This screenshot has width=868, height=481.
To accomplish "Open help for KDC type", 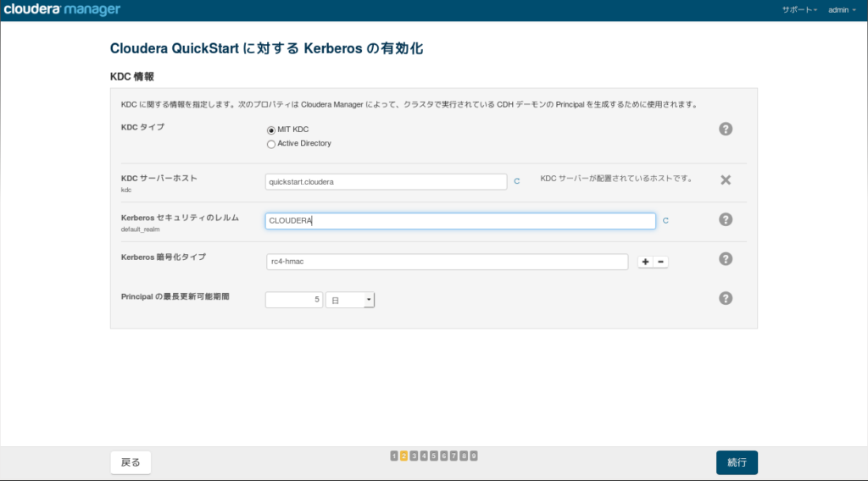I will (x=726, y=129).
